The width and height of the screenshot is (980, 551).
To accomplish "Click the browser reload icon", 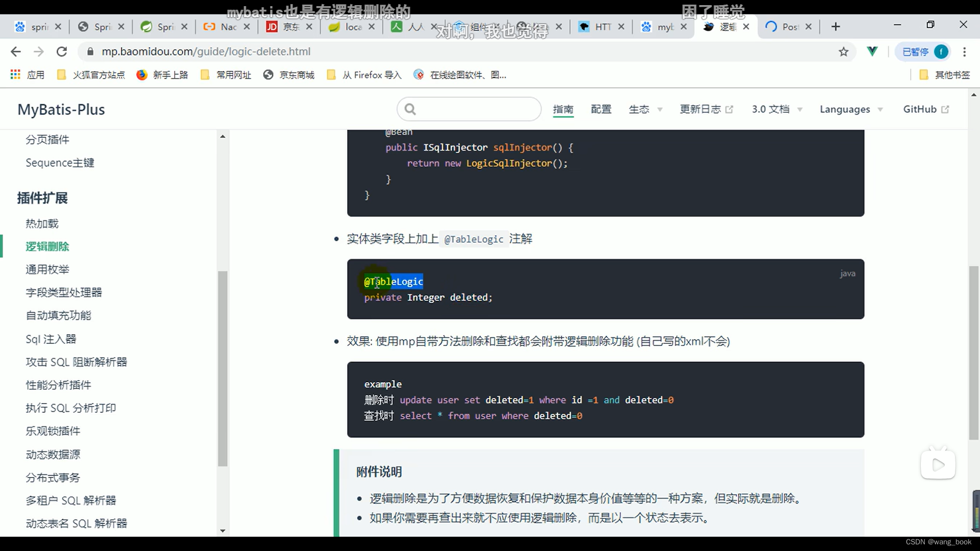I will (x=62, y=52).
